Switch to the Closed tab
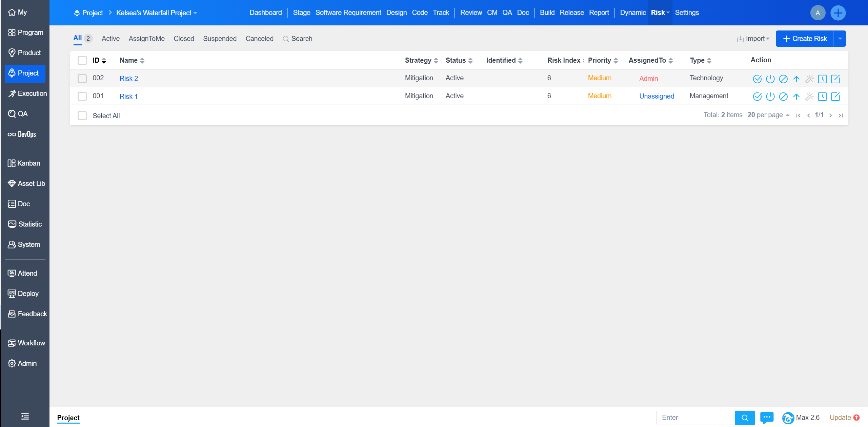 tap(184, 39)
